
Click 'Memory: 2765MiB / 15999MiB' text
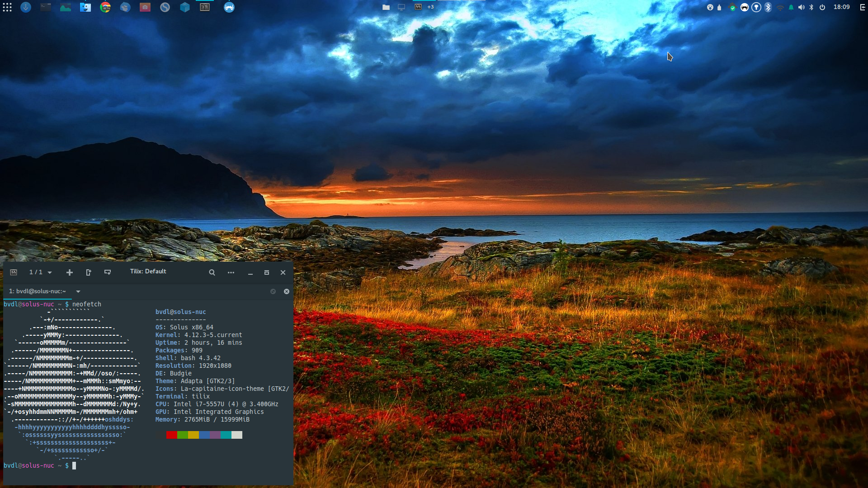(x=203, y=419)
